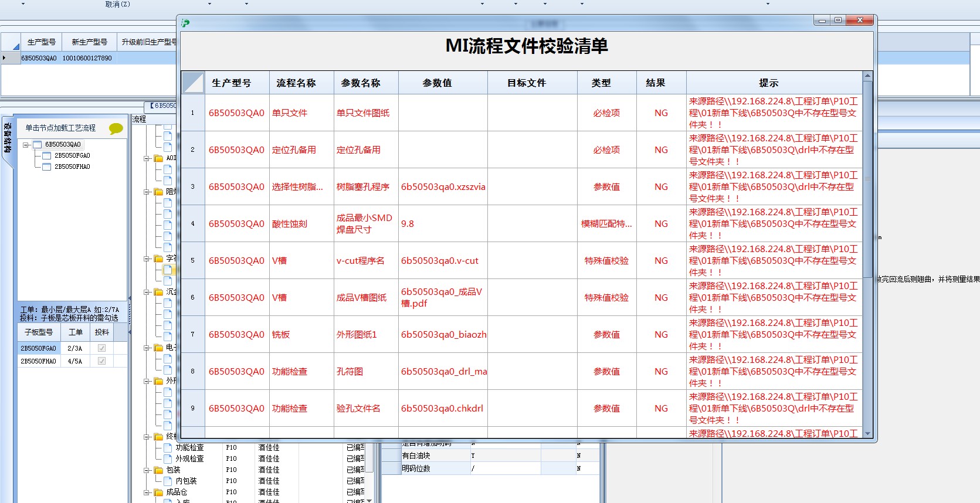Sort checklist by 目标文件 column header

[x=532, y=83]
